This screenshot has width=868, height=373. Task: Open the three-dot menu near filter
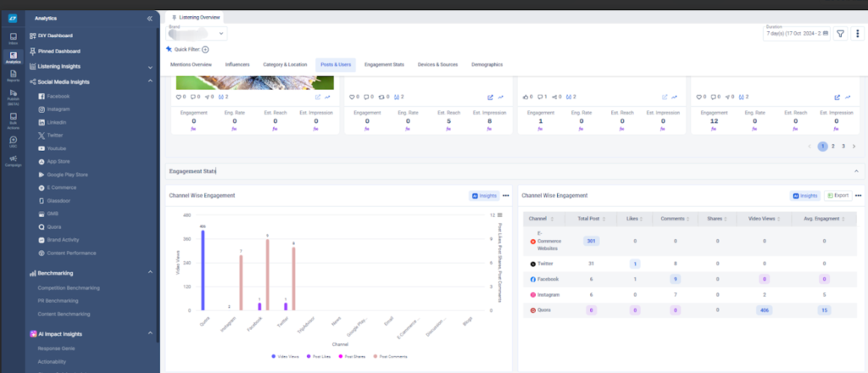click(857, 34)
